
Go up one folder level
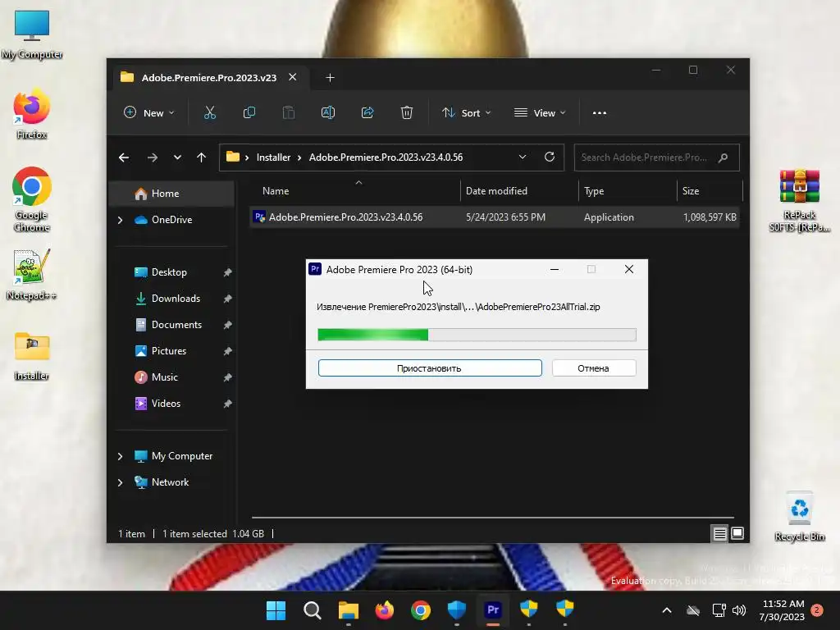(x=202, y=157)
